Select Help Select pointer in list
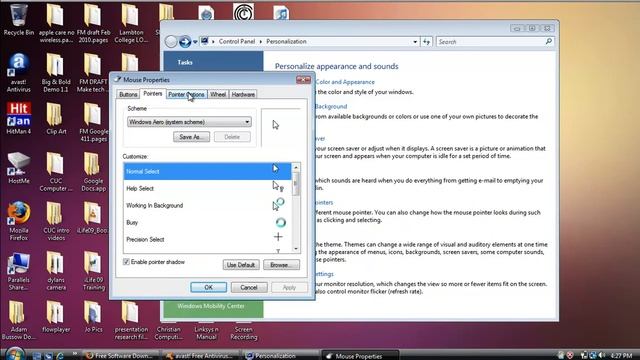The width and height of the screenshot is (640, 360). click(207, 188)
